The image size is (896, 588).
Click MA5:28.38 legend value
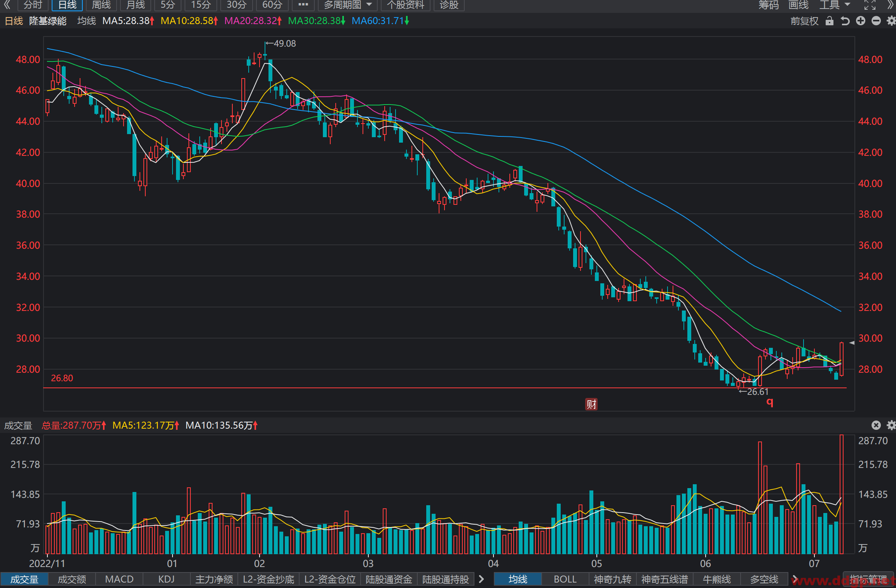(x=128, y=21)
